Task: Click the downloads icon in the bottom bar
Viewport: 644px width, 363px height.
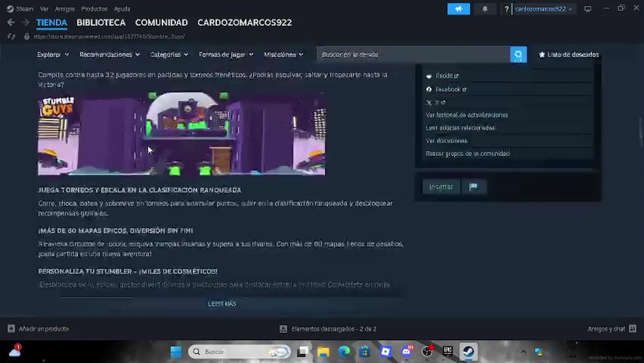Action: (x=283, y=329)
